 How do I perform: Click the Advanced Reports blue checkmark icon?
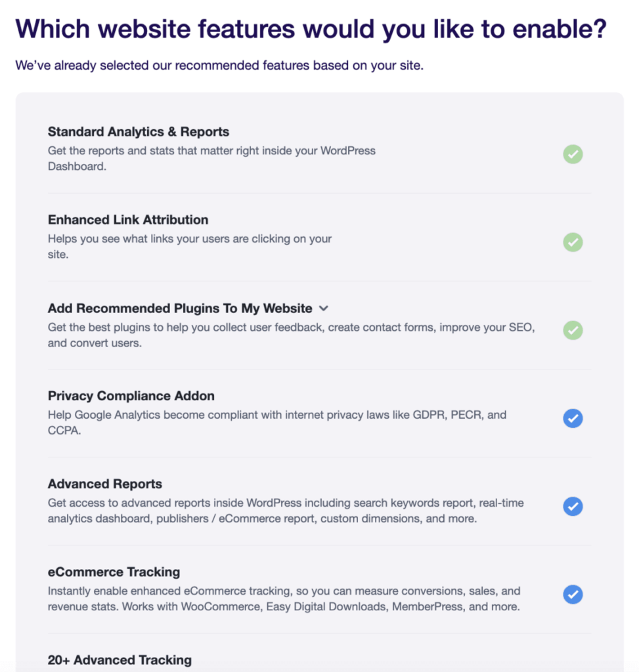point(573,506)
